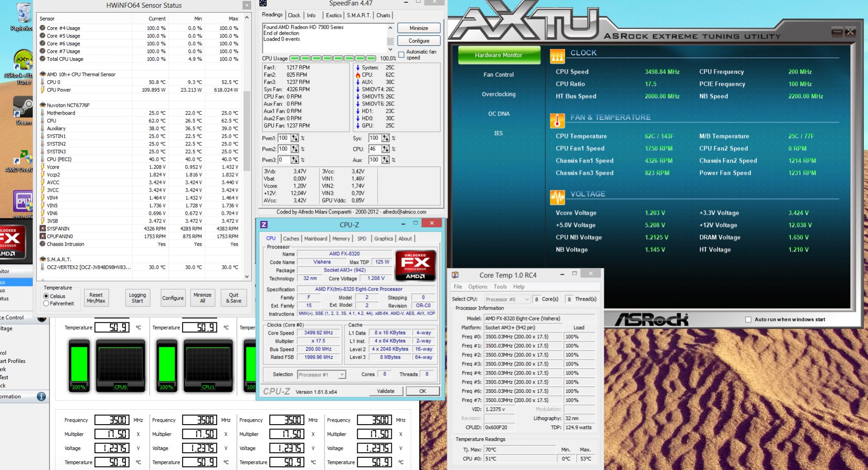Image resolution: width=868 pixels, height=470 pixels.
Task: Click the blue information icon in AMD OverDrive
Action: coord(41,396)
